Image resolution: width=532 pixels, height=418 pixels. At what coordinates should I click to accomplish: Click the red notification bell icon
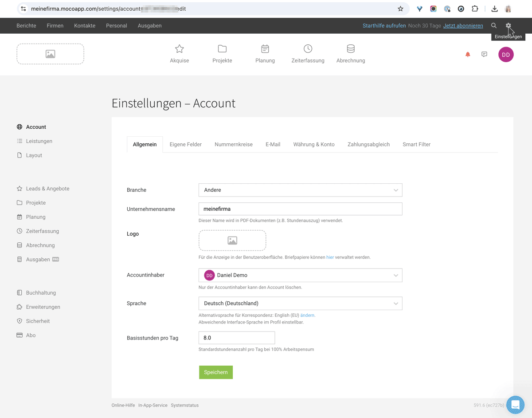468,55
